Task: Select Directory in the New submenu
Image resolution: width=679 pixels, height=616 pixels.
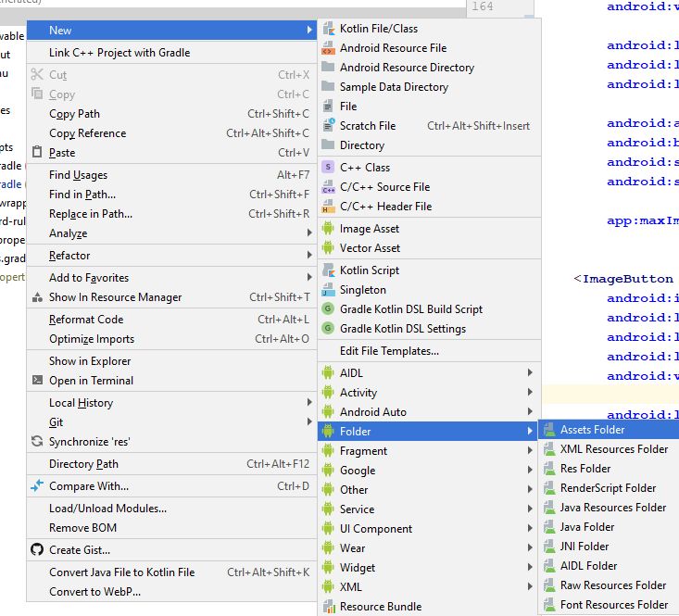Action: tap(430, 145)
